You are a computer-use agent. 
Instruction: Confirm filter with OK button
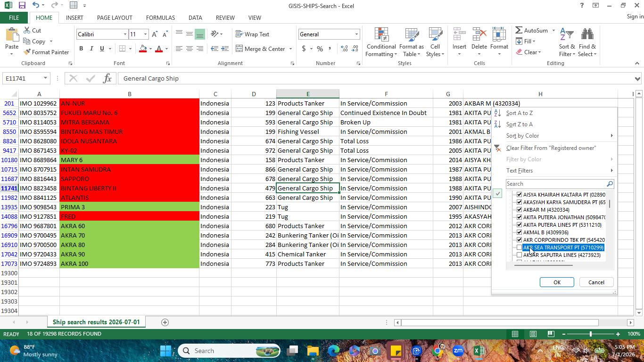[557, 282]
